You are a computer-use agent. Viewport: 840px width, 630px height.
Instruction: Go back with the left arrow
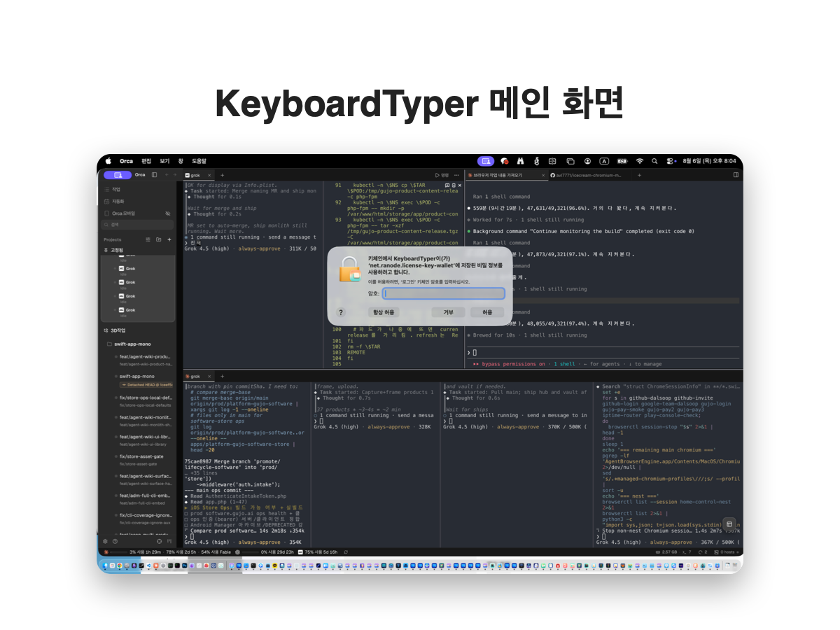tap(167, 175)
